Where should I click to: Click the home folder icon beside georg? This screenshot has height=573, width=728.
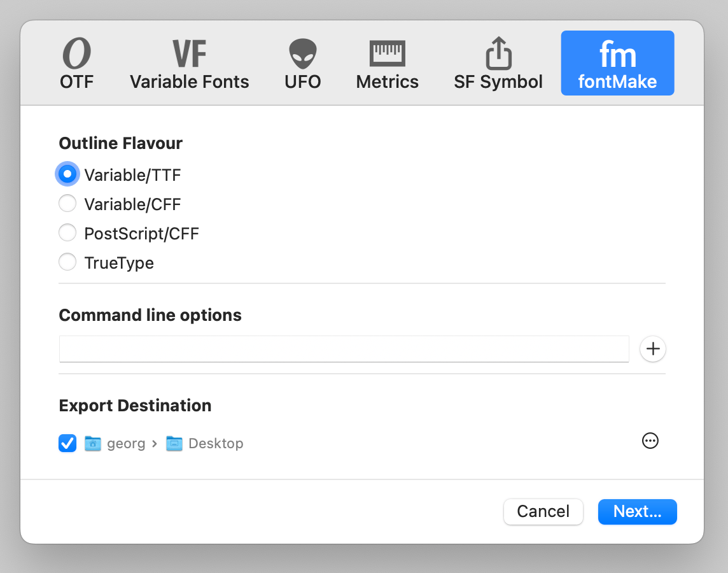pos(93,444)
